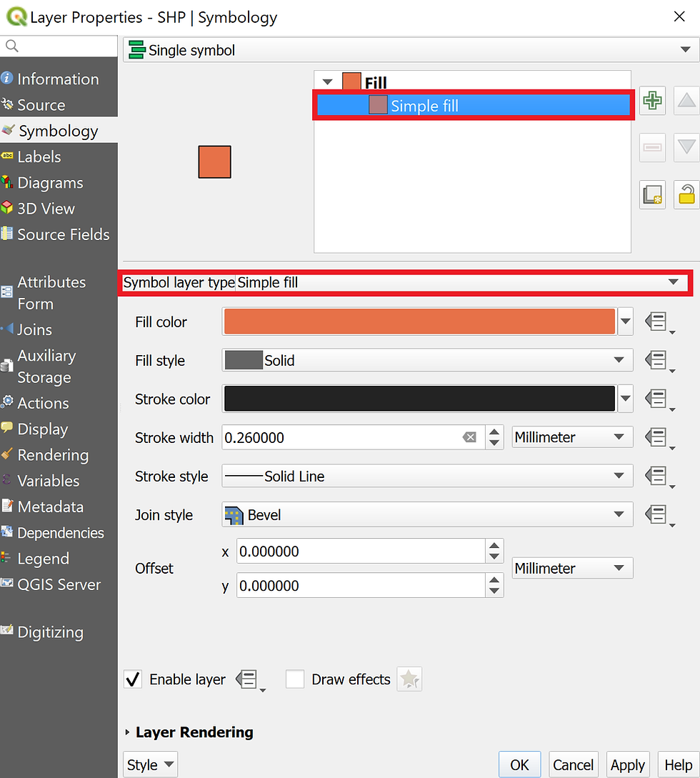Open data defined override for Fill color

coord(659,322)
